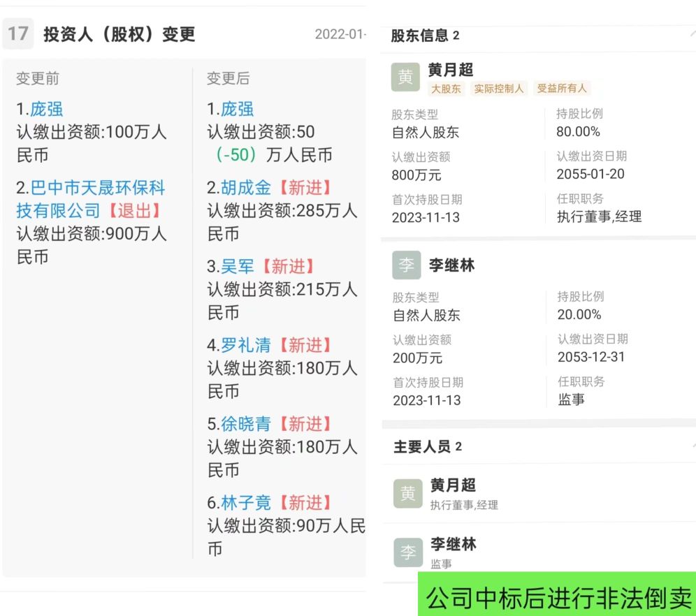Click the 李 avatar under 主要人员
The image size is (696, 616).
click(408, 552)
